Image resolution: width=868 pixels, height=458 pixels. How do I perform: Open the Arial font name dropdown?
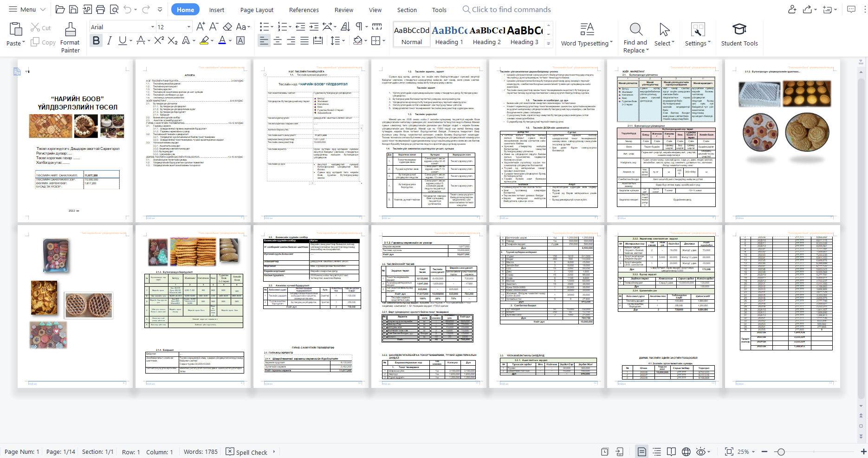pyautogui.click(x=152, y=27)
